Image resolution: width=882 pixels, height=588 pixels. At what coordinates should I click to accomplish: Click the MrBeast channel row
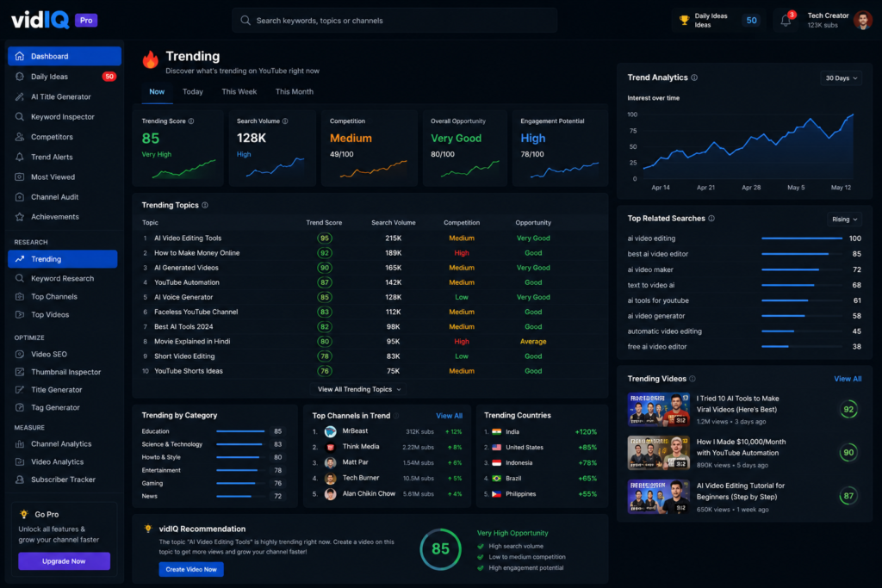click(x=387, y=431)
